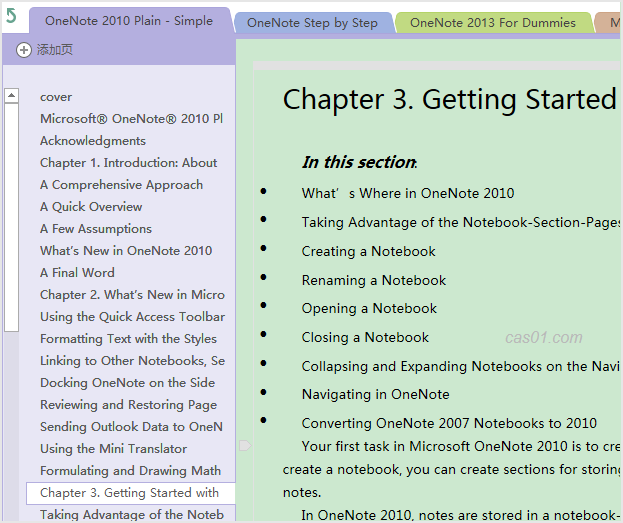Click the page list scrollbar thumb
Image resolution: width=623 pixels, height=523 pixels.
point(12,217)
